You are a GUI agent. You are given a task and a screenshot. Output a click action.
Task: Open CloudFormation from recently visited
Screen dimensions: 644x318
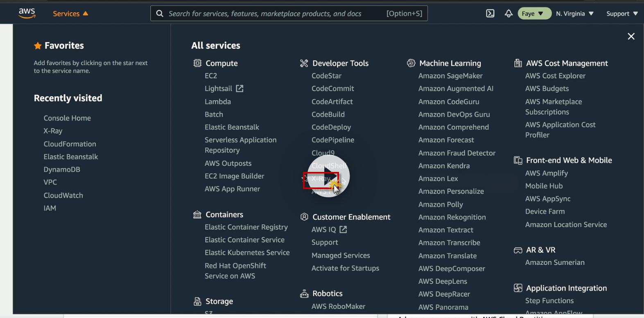pos(70,144)
